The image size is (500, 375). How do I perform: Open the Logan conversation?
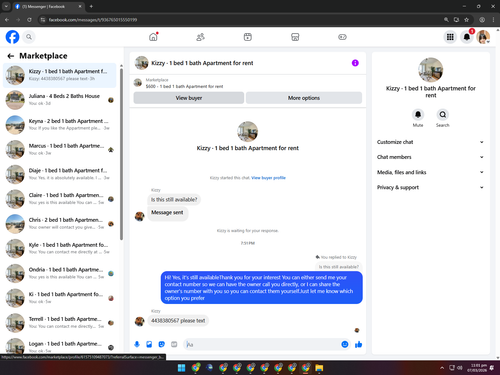60,345
